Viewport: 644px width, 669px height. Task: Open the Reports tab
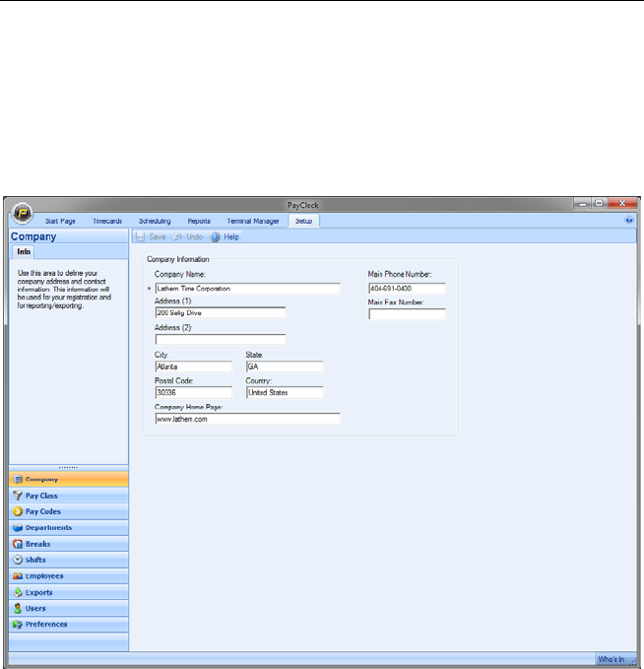point(199,221)
